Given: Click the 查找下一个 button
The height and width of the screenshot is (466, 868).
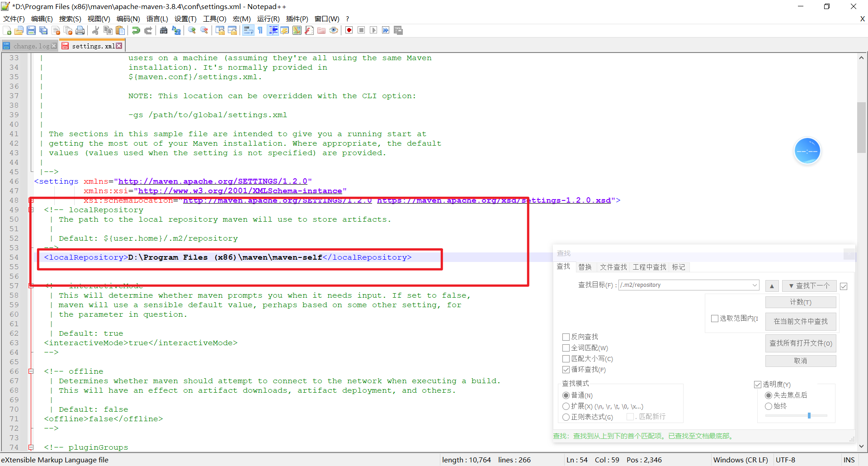Looking at the screenshot, I should click(x=809, y=285).
